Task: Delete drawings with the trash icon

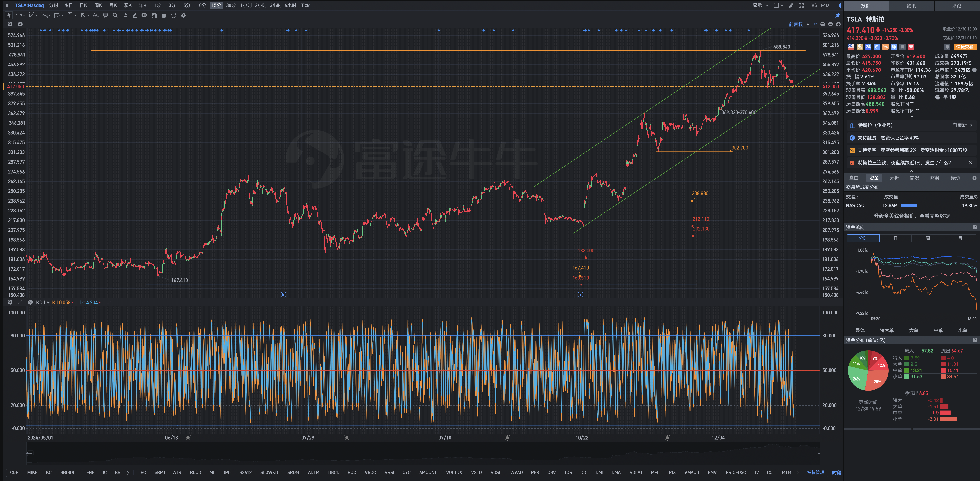Action: [x=164, y=15]
